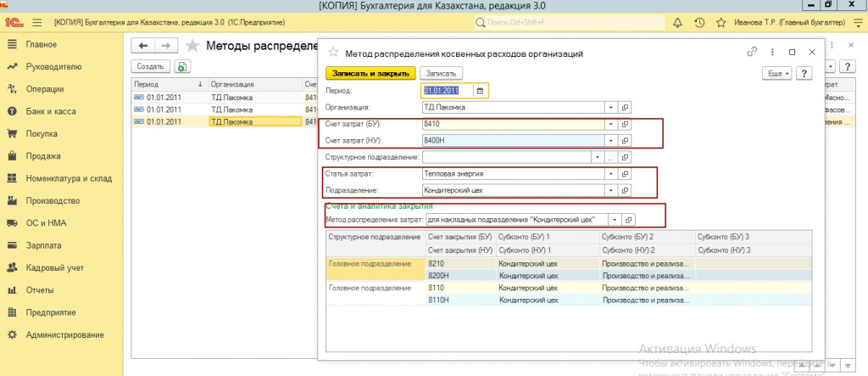
Task: Open the Кадровый учет section
Action: tap(54, 268)
